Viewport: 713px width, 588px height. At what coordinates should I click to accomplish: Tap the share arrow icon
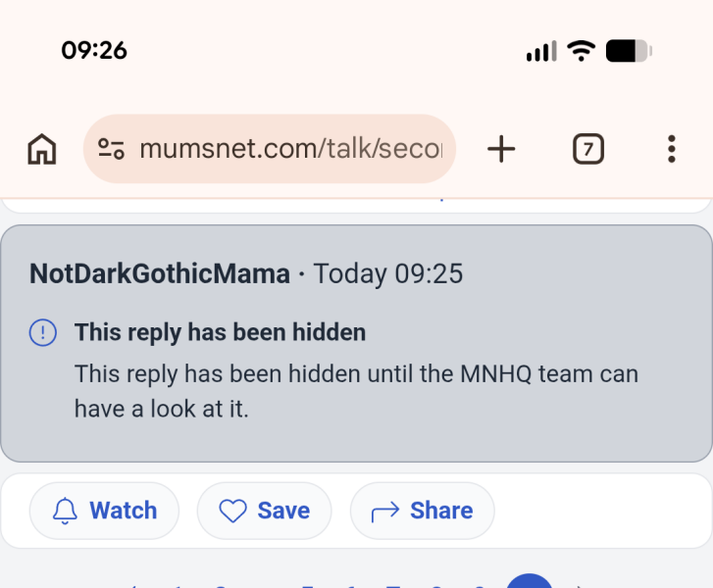pos(385,511)
